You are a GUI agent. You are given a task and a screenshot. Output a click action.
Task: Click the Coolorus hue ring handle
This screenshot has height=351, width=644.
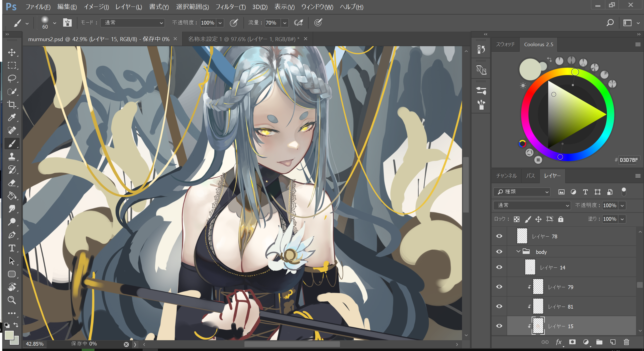[575, 72]
